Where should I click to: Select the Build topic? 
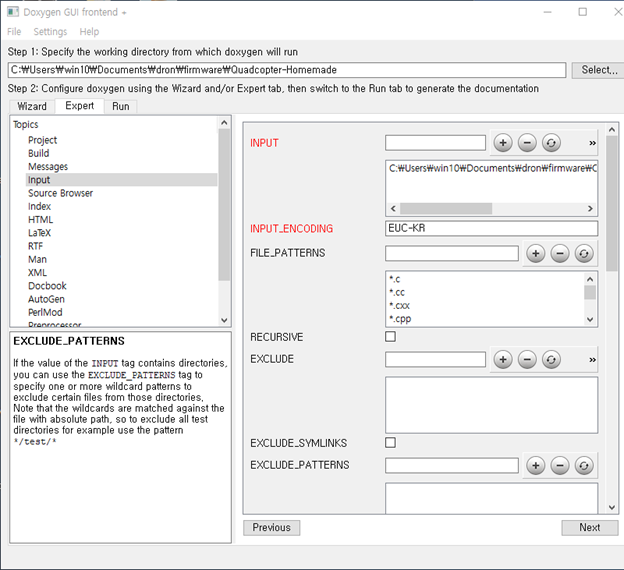pos(39,153)
